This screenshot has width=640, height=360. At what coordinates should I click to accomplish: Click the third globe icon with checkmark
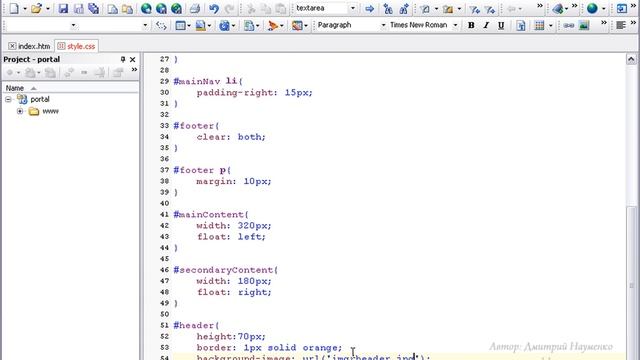(177, 8)
